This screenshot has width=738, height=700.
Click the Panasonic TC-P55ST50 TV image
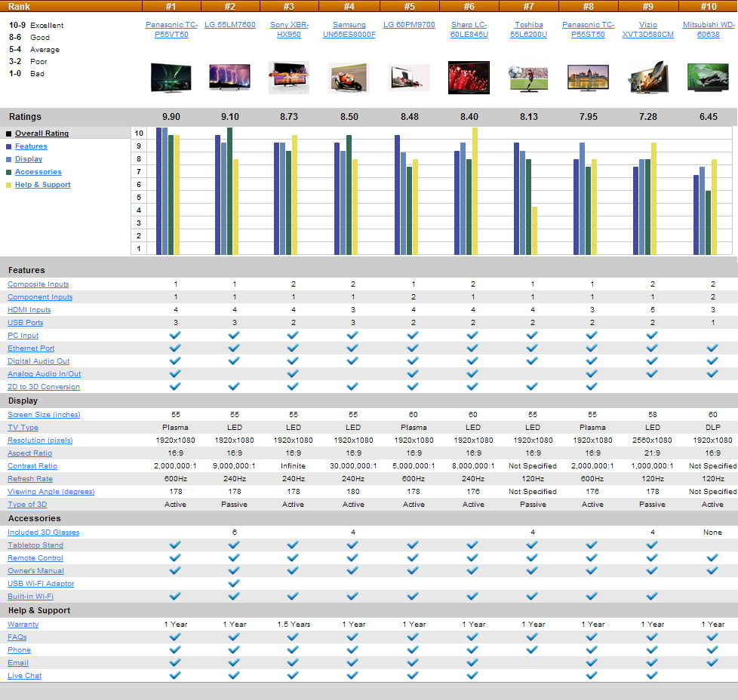click(588, 78)
